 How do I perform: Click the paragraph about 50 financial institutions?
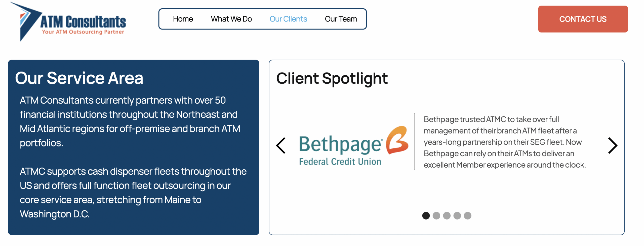coord(130,121)
